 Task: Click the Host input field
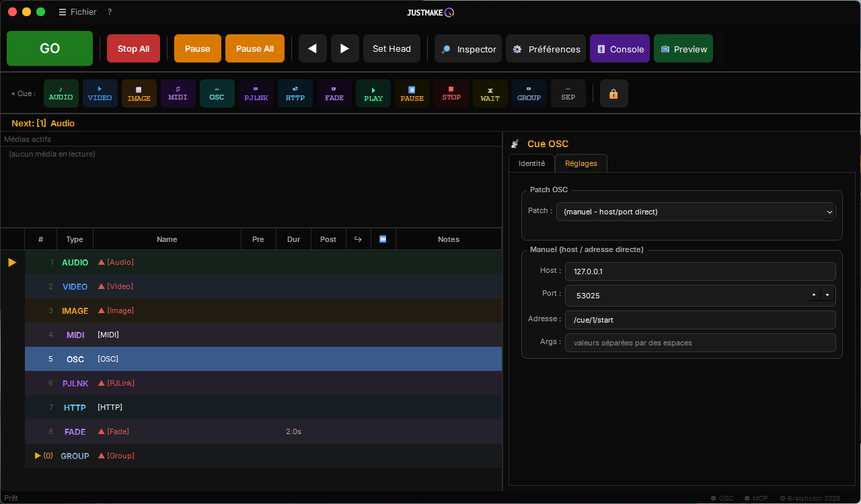[700, 271]
